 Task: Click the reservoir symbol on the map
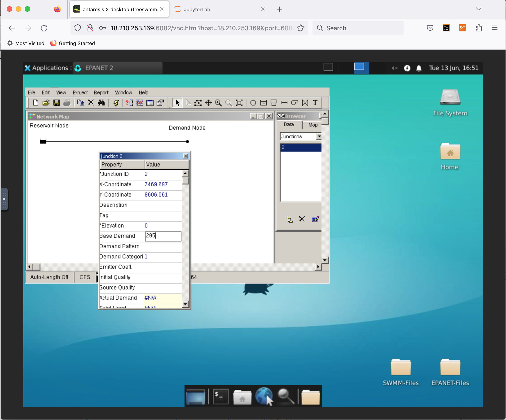(x=43, y=141)
